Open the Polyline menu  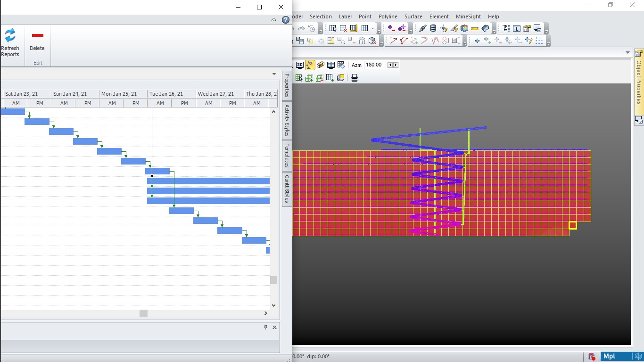tap(388, 16)
